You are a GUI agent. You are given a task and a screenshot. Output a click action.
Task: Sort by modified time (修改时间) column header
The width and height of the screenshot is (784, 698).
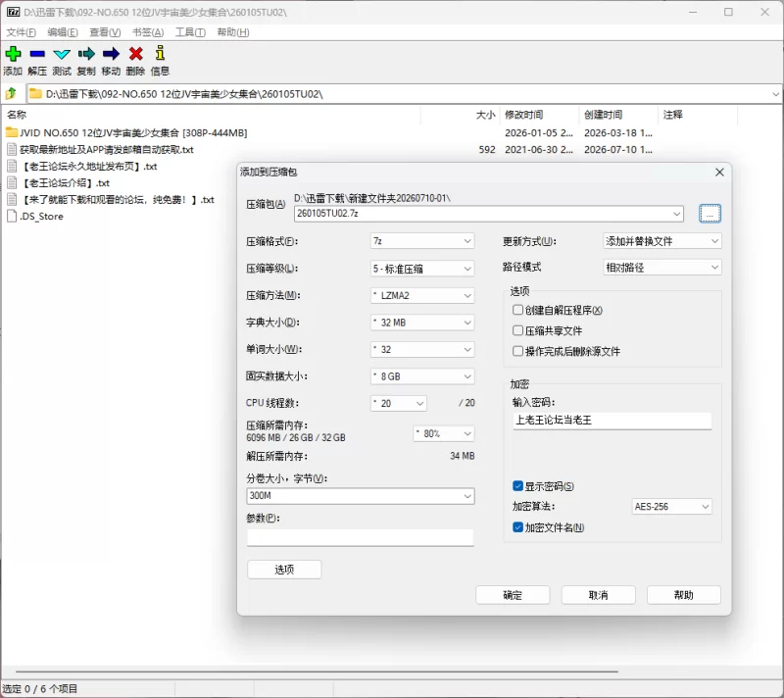pyautogui.click(x=540, y=115)
